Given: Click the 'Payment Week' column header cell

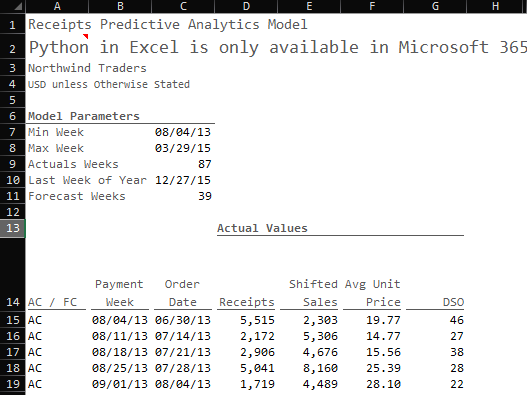Looking at the screenshot, I should [x=120, y=293].
